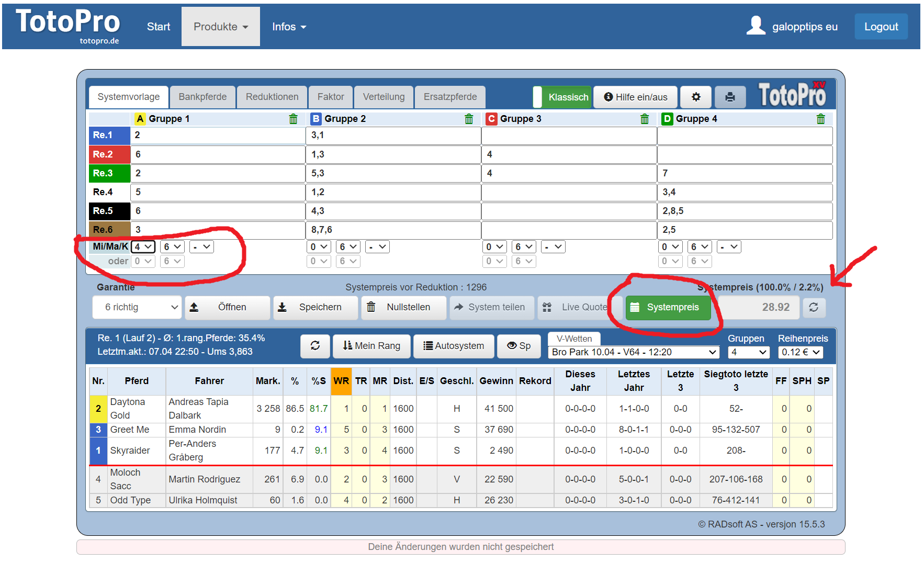Click the blue B badge of Gruppe 2
924x562 pixels.
coord(315,119)
